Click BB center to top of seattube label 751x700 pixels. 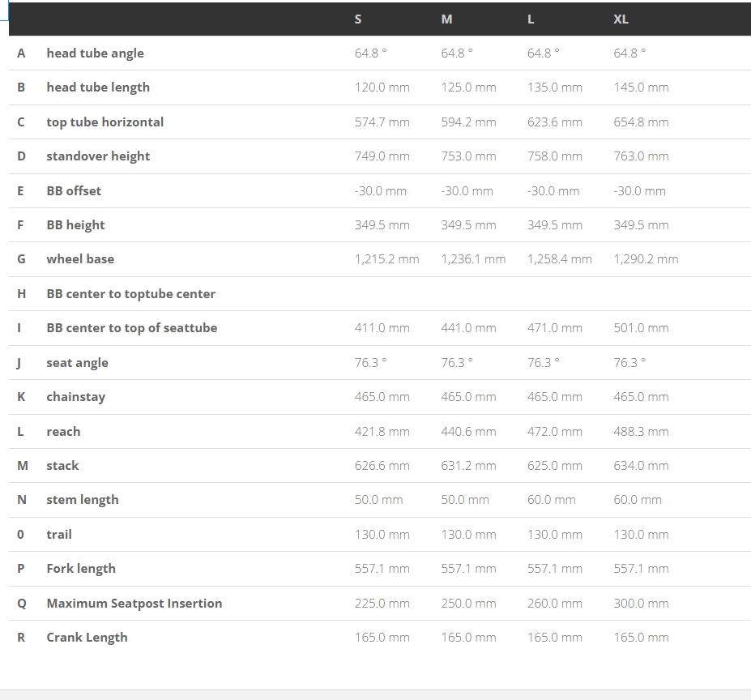coord(132,328)
